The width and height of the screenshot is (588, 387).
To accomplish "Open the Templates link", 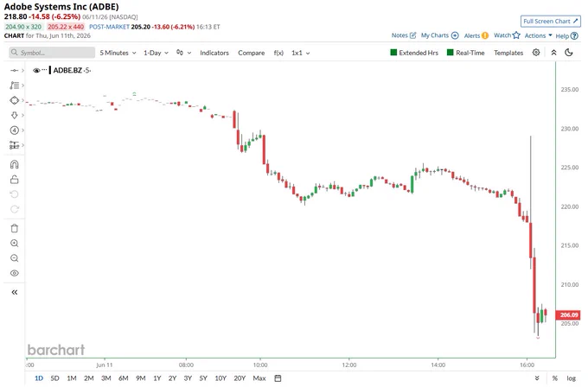I will [x=508, y=53].
